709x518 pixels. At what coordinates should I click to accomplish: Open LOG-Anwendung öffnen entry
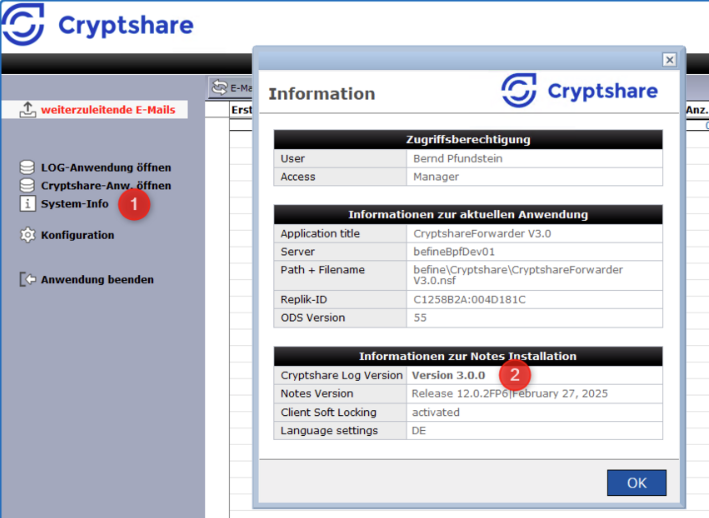(106, 168)
